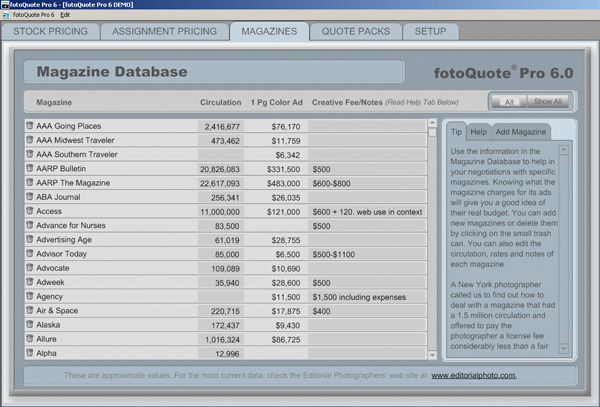The height and width of the screenshot is (407, 600).
Task: Click trash icon for Air & Space
Action: click(x=31, y=312)
